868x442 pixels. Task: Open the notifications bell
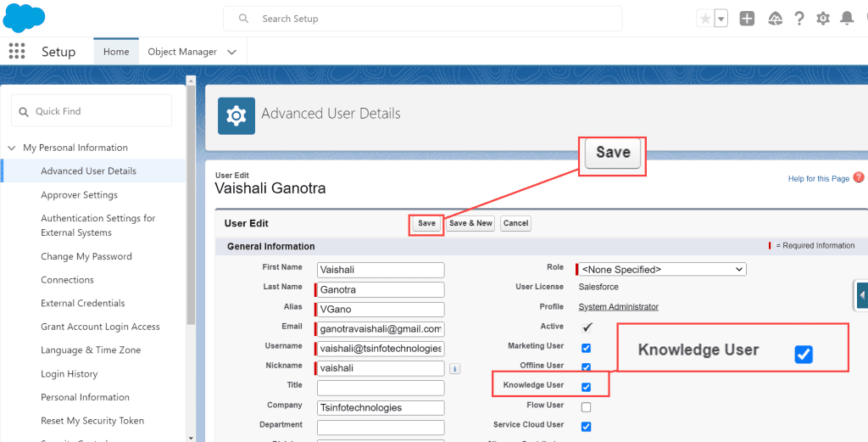point(847,19)
